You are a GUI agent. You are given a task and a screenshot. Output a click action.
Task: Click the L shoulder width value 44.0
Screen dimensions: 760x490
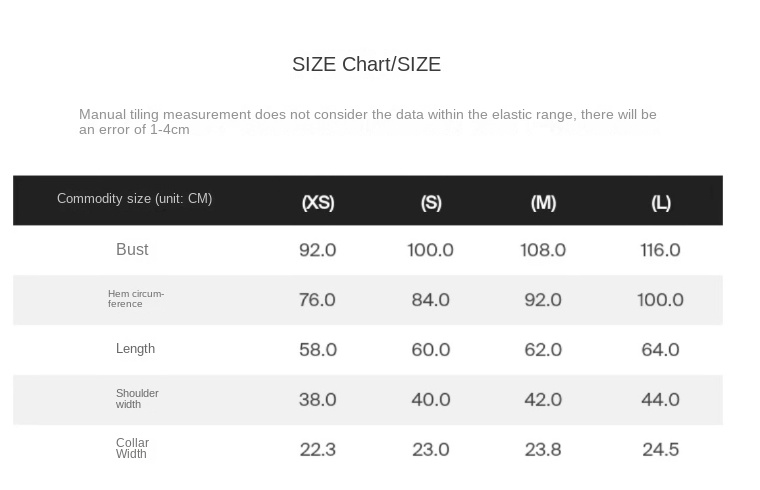(x=660, y=400)
